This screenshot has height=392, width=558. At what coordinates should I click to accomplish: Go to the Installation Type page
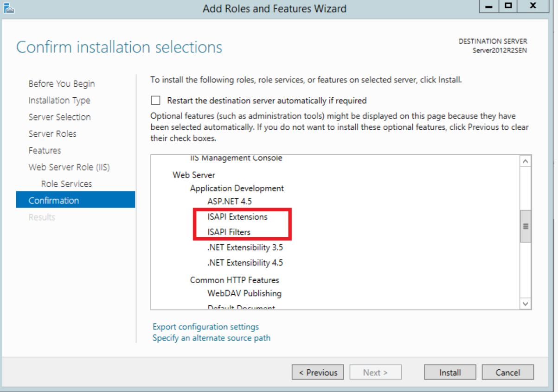pyautogui.click(x=59, y=100)
